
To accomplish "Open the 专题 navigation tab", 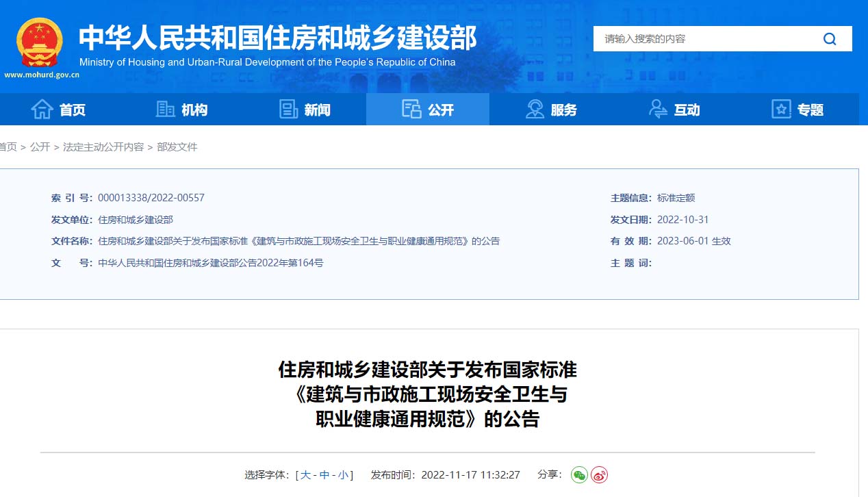I will click(x=797, y=110).
